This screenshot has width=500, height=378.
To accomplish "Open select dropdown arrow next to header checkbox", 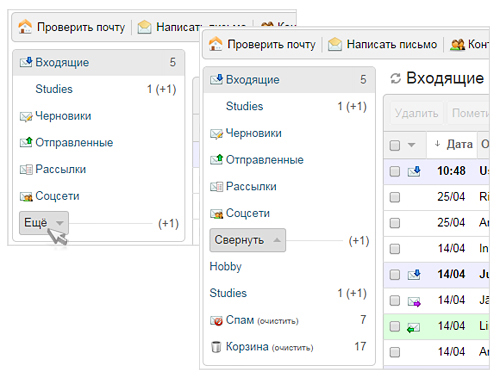I will (x=412, y=145).
